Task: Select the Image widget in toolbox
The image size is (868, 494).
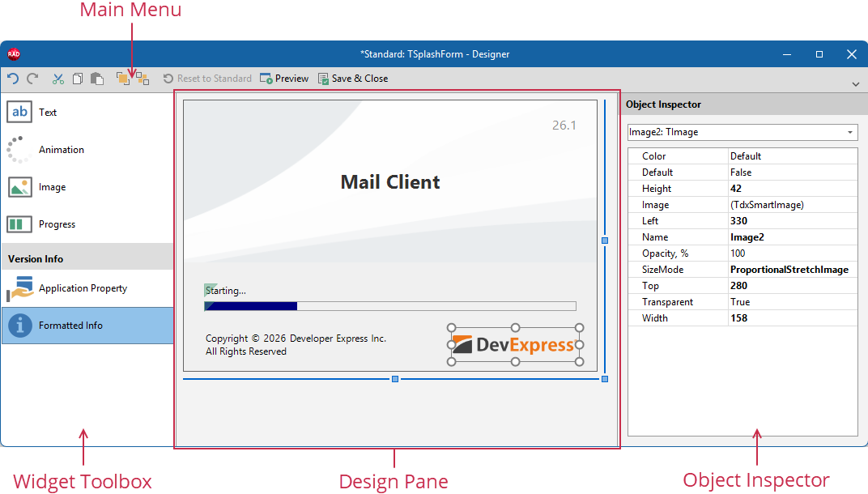Action: coord(87,187)
